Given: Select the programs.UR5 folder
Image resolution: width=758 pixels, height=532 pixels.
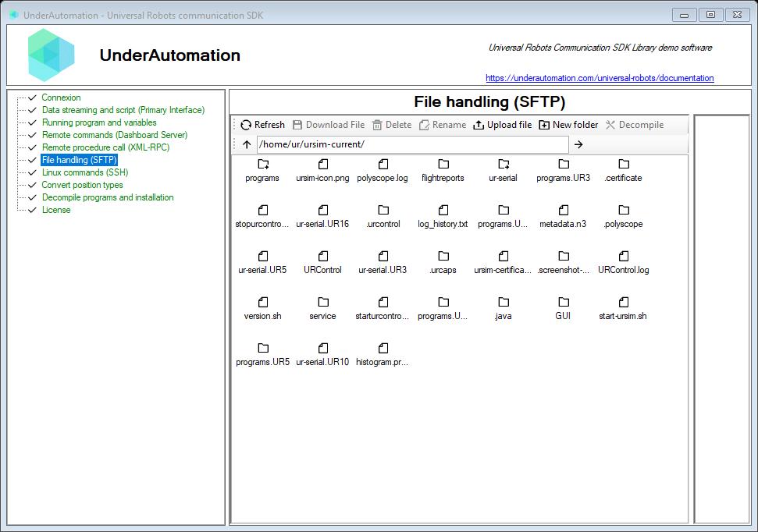Looking at the screenshot, I should pyautogui.click(x=262, y=354).
